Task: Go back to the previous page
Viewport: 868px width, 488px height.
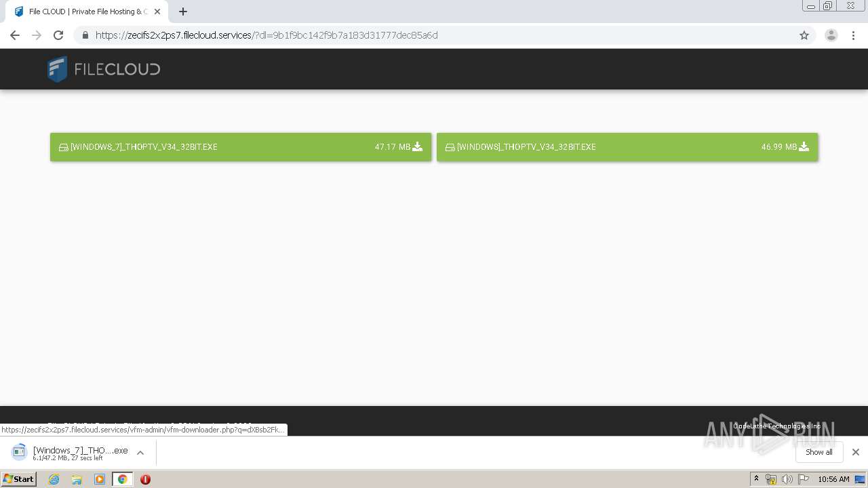Action: click(x=15, y=35)
